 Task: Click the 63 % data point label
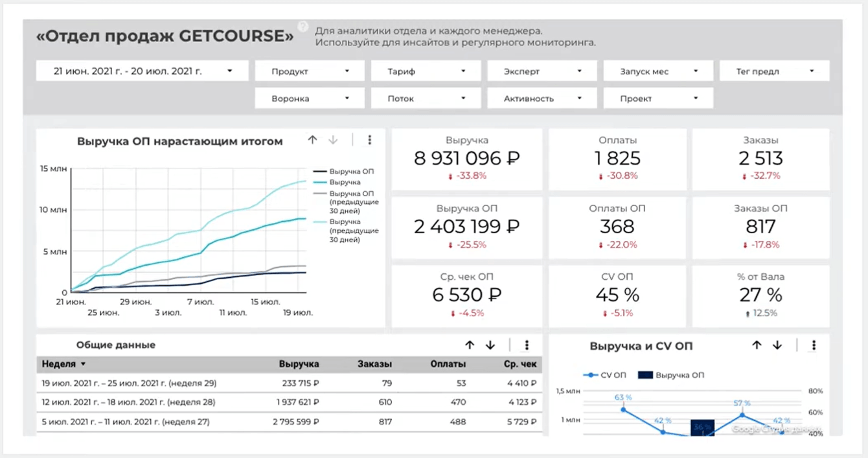coord(623,397)
